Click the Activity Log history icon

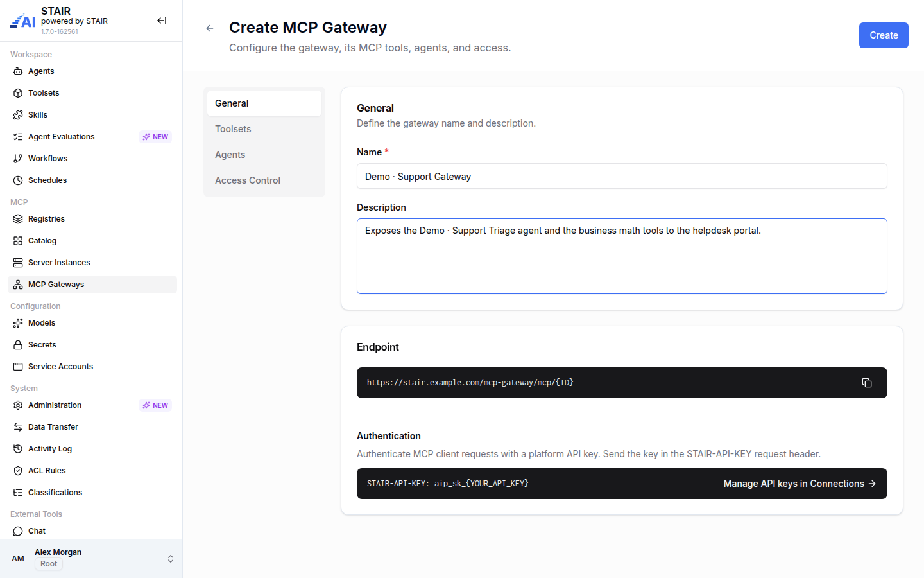[x=18, y=449]
